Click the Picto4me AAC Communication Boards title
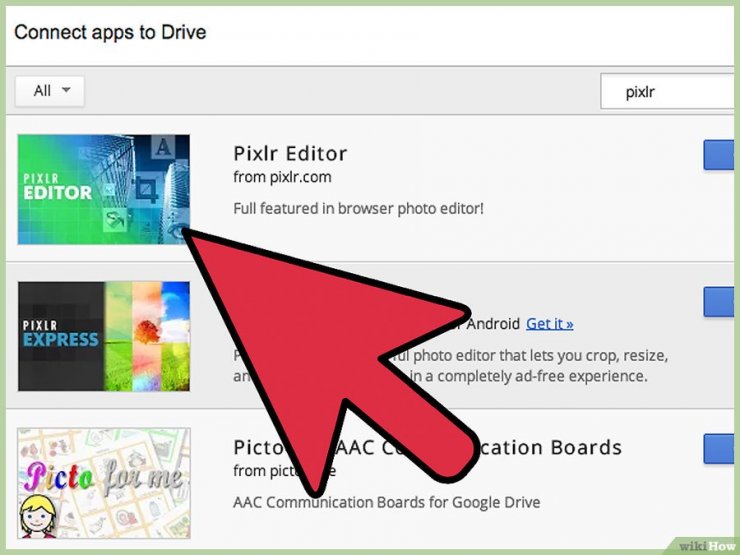Viewport: 740px width, 555px height. pyautogui.click(x=427, y=447)
